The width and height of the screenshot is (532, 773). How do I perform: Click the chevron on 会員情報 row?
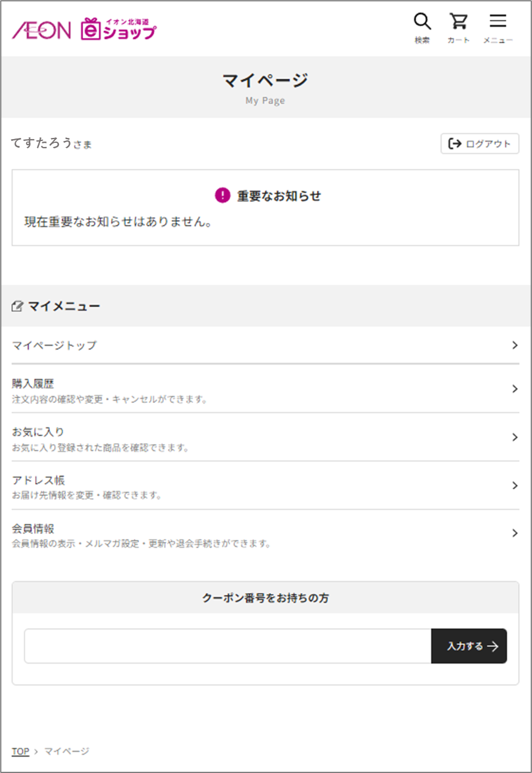(514, 533)
